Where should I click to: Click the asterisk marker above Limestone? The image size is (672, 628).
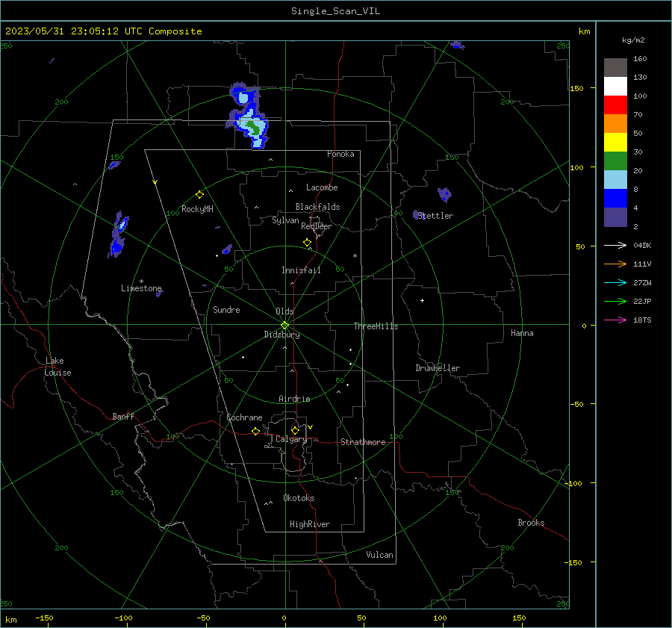[x=141, y=282]
